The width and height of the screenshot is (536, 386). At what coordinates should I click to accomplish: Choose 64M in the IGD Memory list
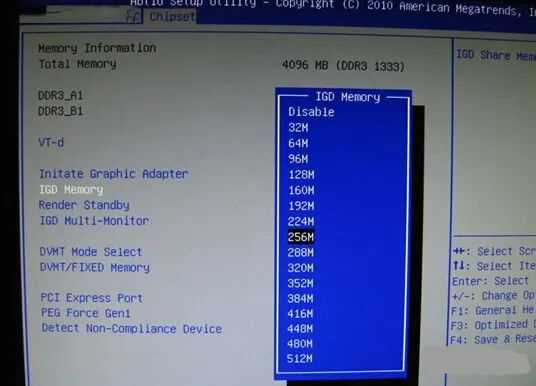point(298,143)
